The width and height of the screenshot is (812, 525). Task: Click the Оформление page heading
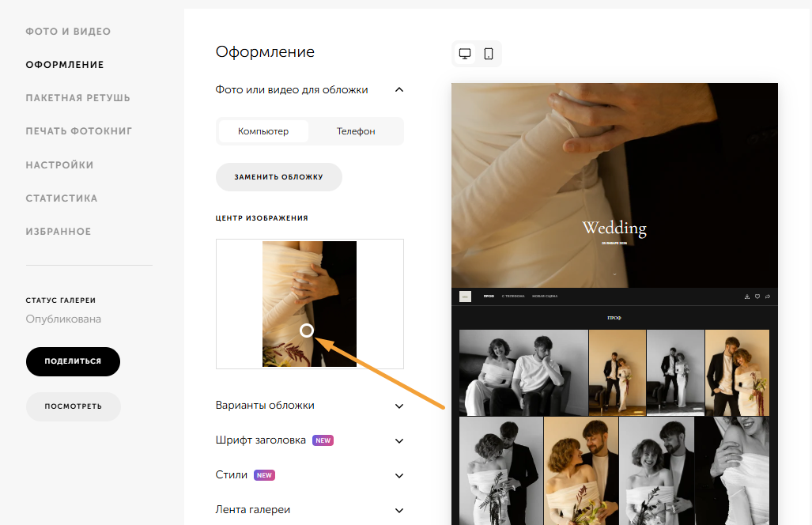[265, 51]
